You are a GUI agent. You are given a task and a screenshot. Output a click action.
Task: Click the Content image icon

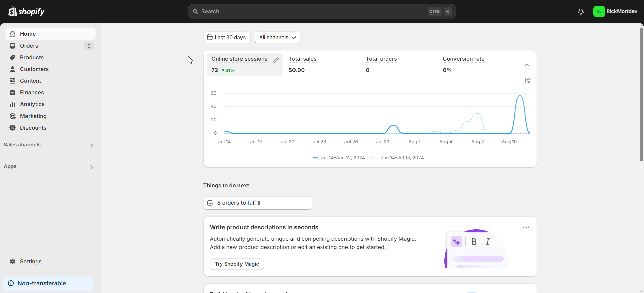coord(13,81)
